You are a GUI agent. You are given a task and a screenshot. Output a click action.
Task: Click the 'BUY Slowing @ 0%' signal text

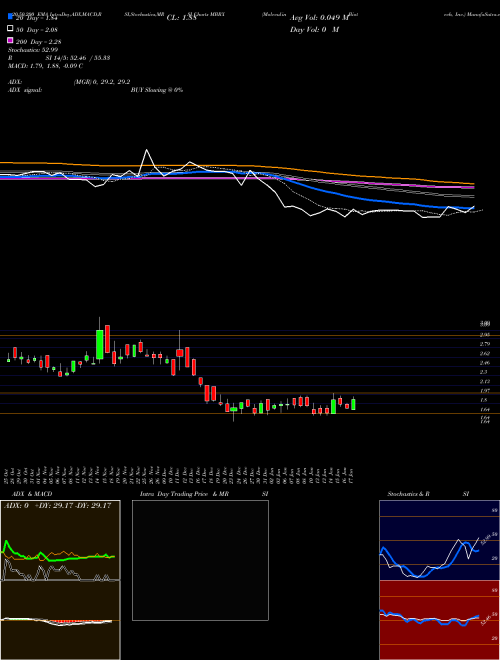(x=157, y=90)
